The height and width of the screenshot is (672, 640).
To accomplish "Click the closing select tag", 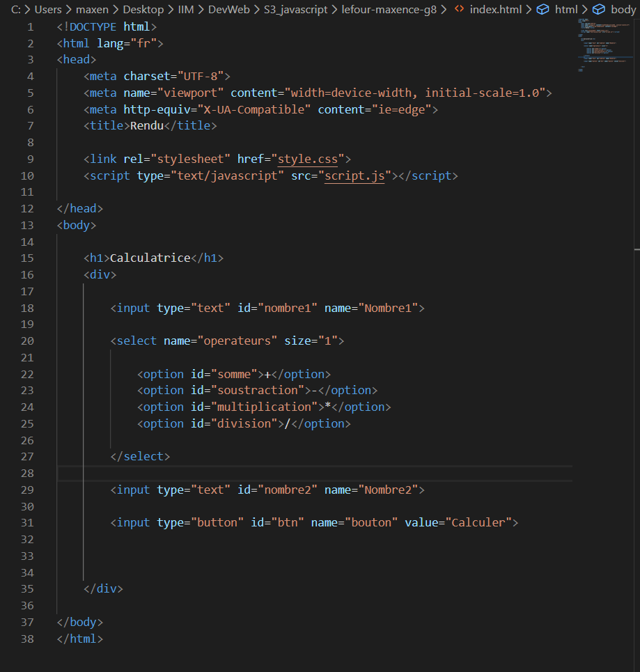I will tap(140, 456).
